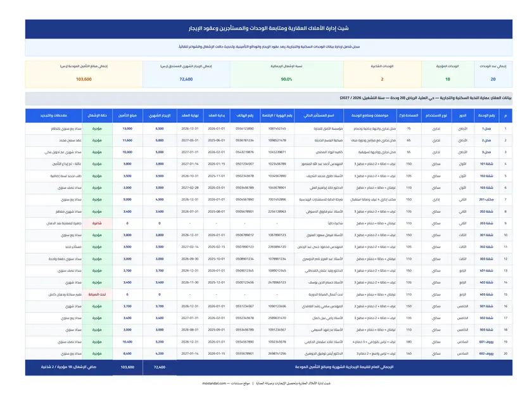532x411 pixels.
Task: Select unit cell محل 3
Action: (486, 153)
